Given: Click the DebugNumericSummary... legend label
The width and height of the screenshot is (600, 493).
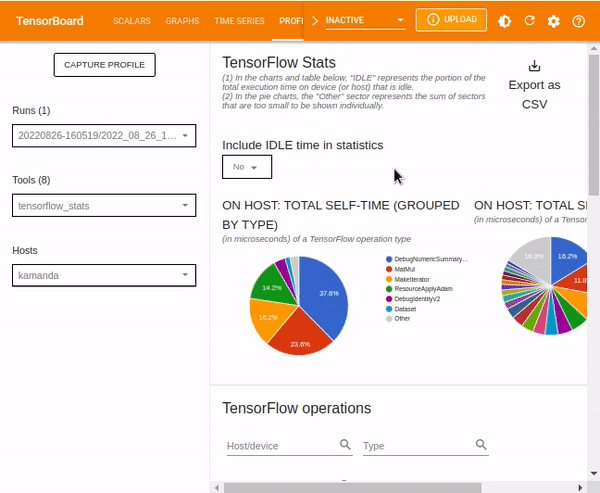Looking at the screenshot, I should tap(431, 259).
